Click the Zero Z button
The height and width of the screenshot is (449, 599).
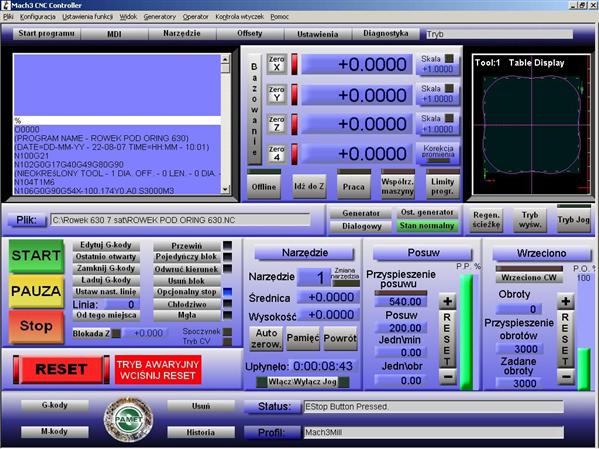[277, 123]
